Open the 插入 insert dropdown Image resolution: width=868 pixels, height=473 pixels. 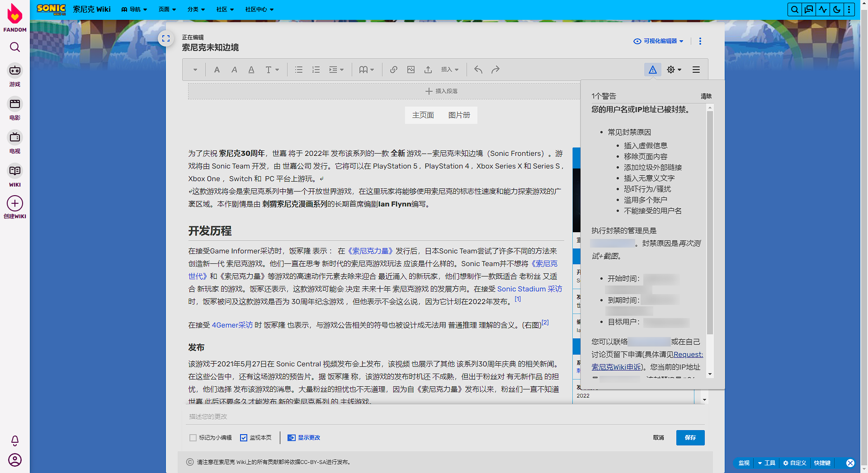450,70
